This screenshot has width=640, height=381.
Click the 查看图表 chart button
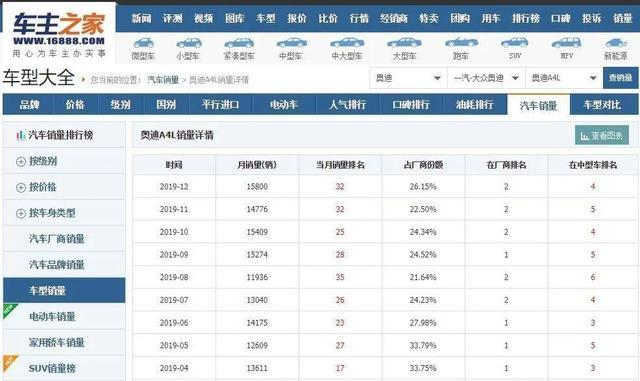[602, 135]
